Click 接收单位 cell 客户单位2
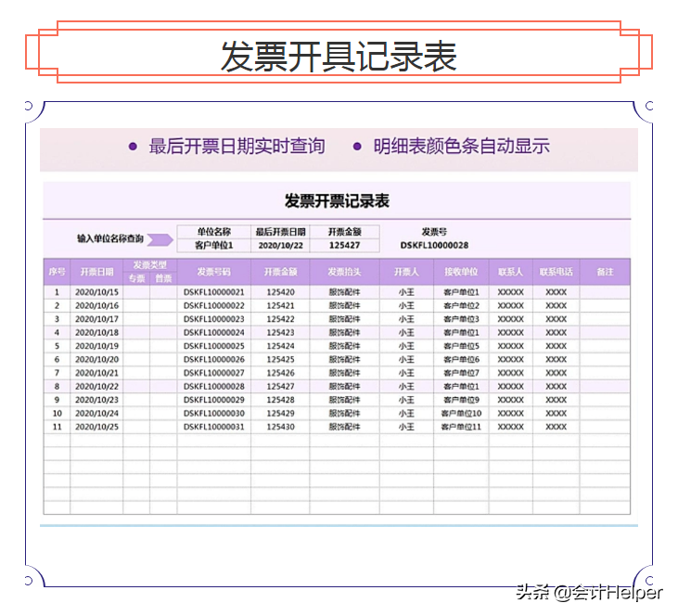Viewport: 678px width, 616px height. (x=461, y=305)
